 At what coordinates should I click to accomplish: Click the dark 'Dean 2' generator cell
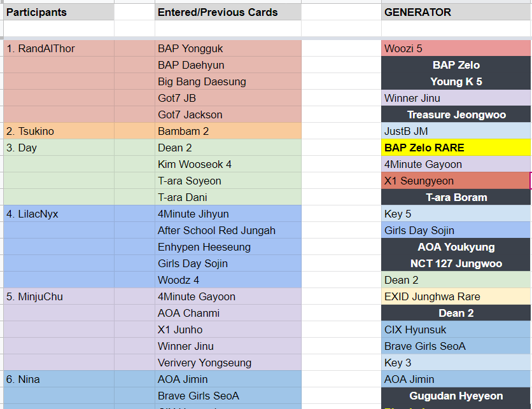[456, 314]
